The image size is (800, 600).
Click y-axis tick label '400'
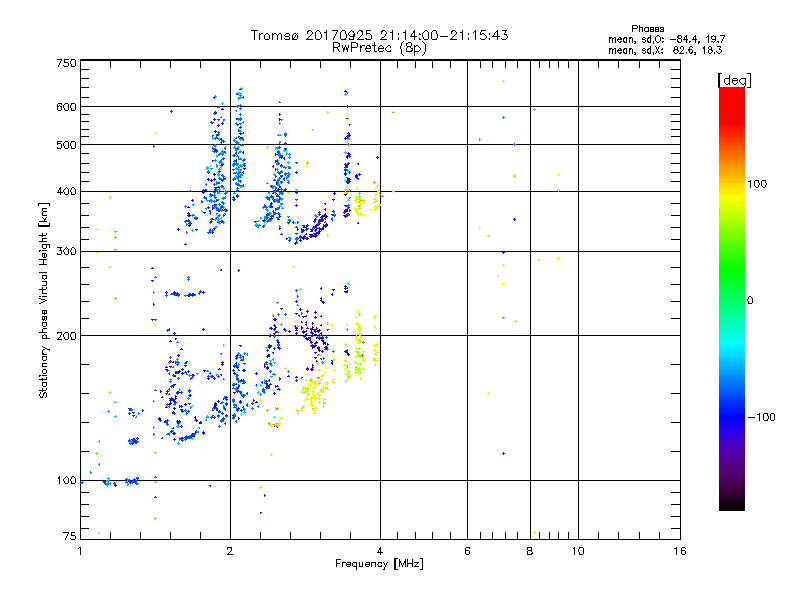coord(66,191)
